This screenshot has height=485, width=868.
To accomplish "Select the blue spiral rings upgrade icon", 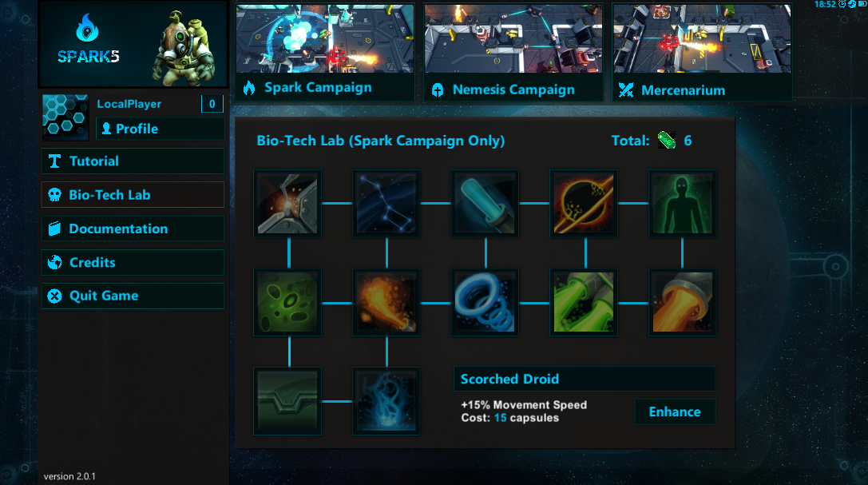I will (485, 302).
